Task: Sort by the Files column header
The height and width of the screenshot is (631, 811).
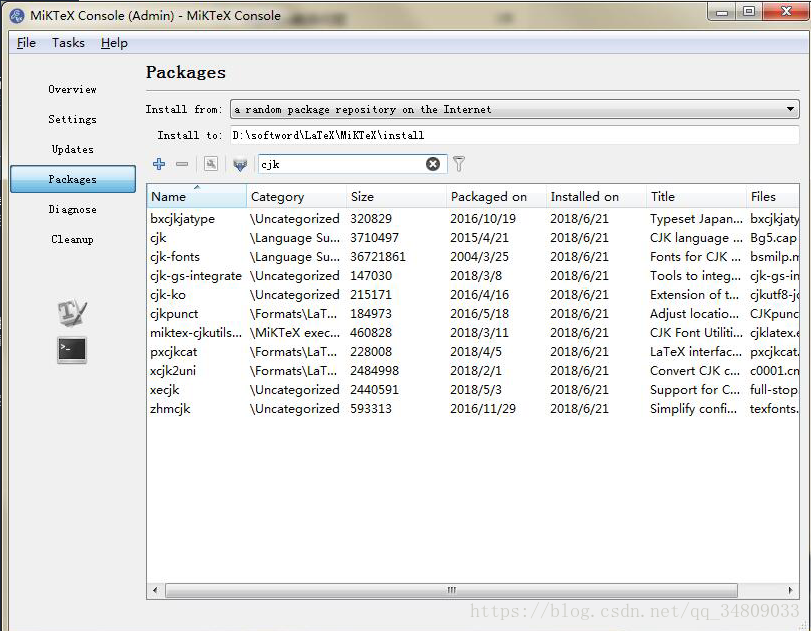Action: tap(773, 197)
